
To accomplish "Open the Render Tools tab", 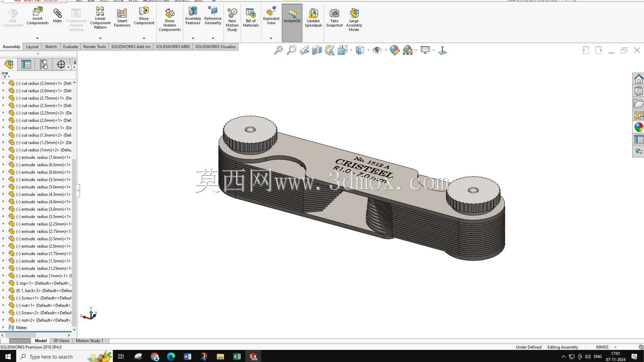I will [94, 47].
